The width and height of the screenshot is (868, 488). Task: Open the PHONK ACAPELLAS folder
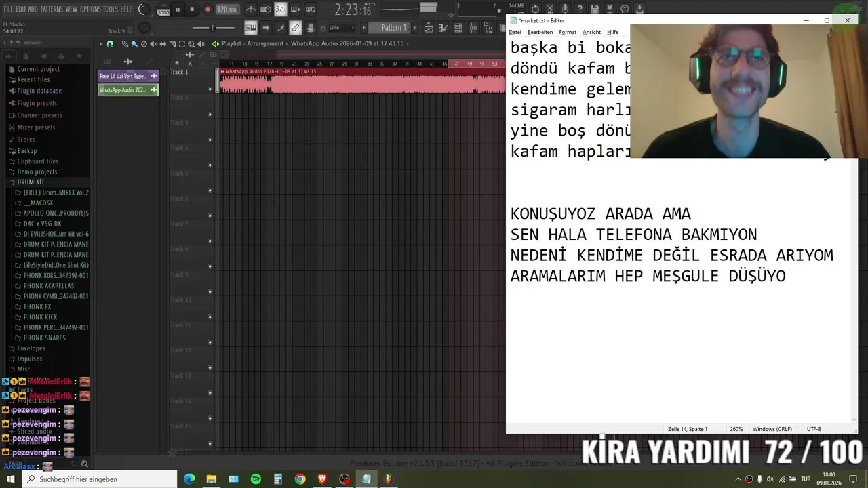(x=49, y=286)
